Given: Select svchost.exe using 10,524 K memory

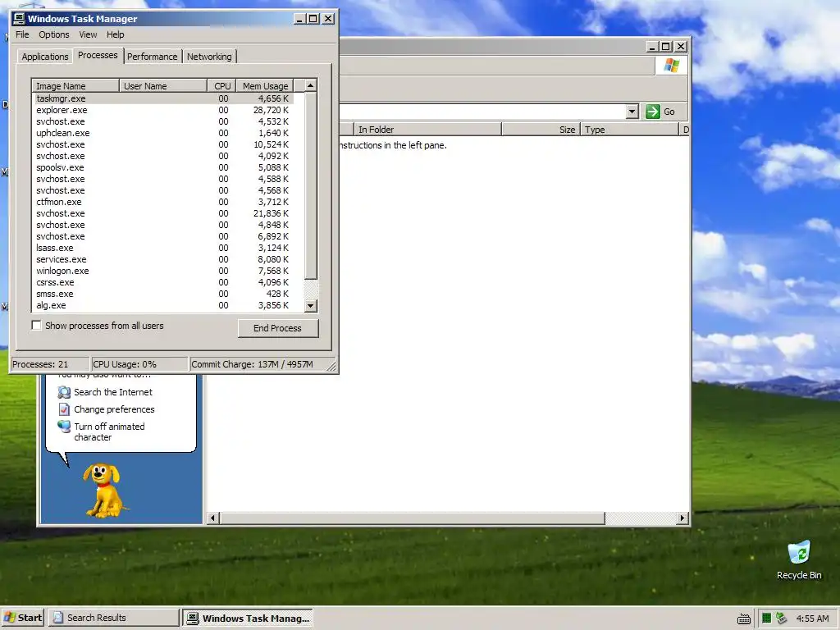Looking at the screenshot, I should pos(163,144).
